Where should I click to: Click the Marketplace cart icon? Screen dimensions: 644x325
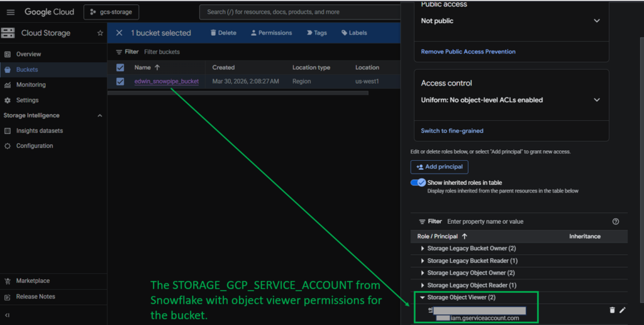[8, 281]
